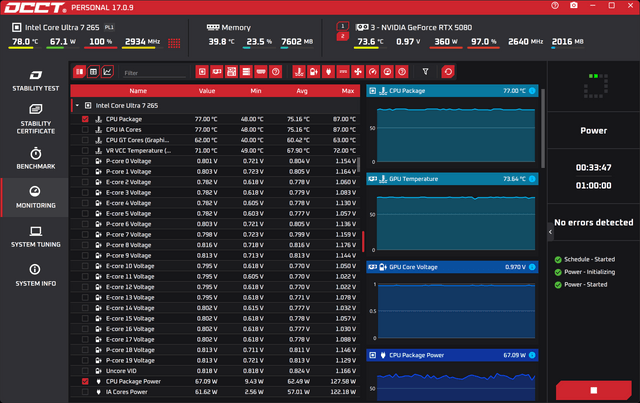Click the CPU Package Power graph header

(x=452, y=355)
